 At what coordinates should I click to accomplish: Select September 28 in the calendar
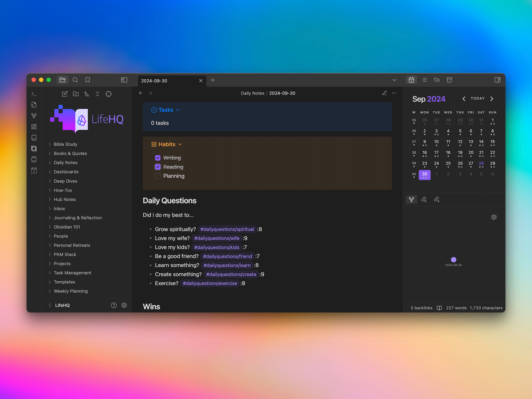(481, 164)
